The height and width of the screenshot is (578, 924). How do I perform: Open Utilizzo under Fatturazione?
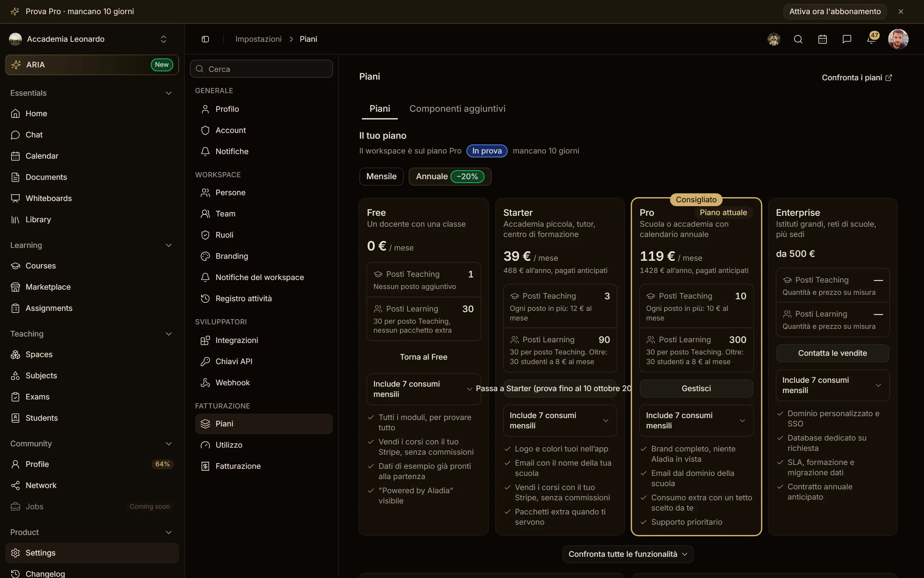click(x=264, y=445)
